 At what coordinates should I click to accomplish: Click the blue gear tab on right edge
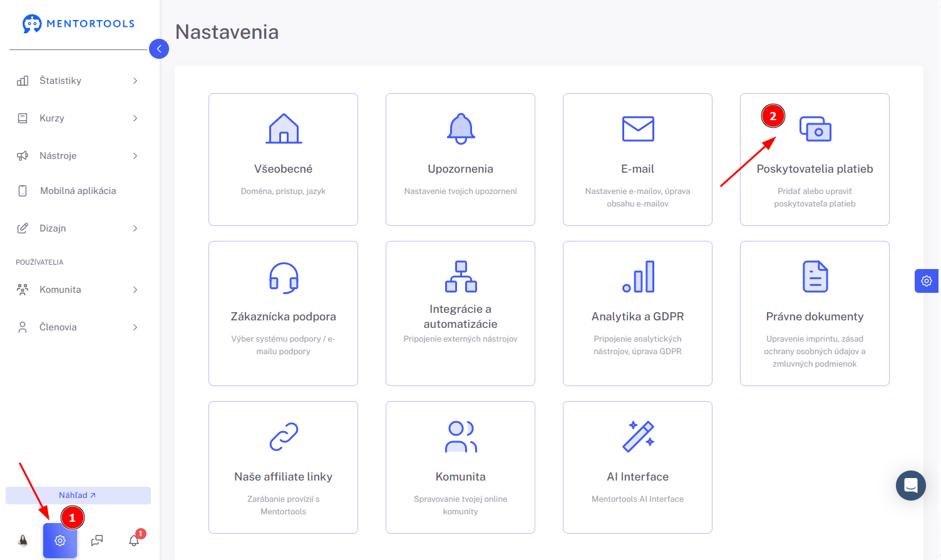(927, 281)
